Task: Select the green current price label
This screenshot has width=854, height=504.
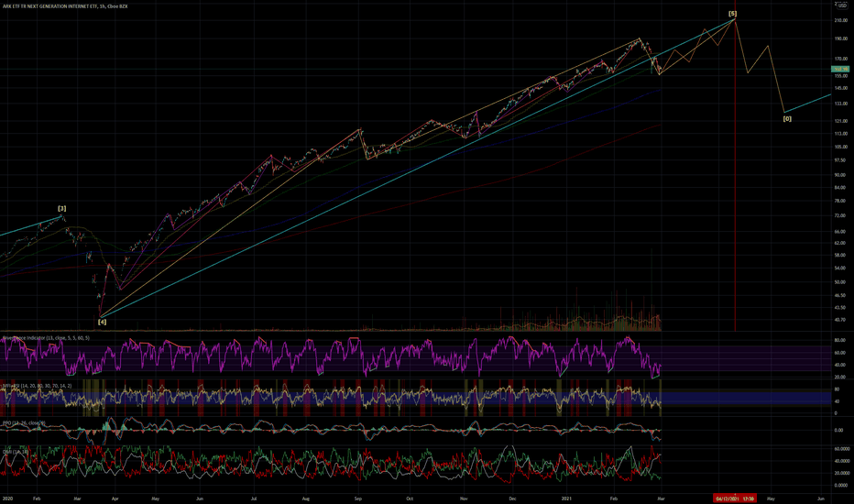Action: coord(840,70)
